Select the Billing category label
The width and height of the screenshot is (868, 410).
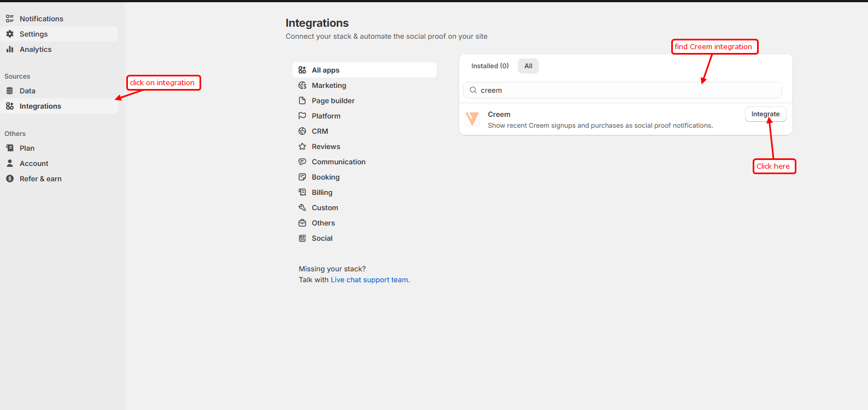322,192
